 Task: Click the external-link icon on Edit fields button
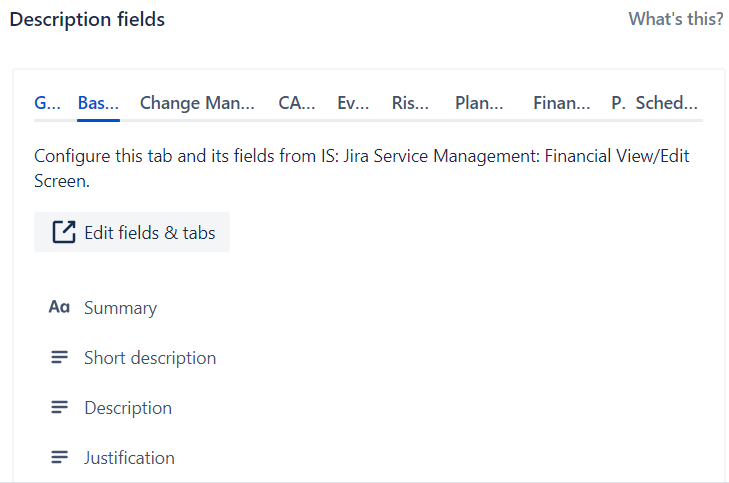click(x=64, y=232)
